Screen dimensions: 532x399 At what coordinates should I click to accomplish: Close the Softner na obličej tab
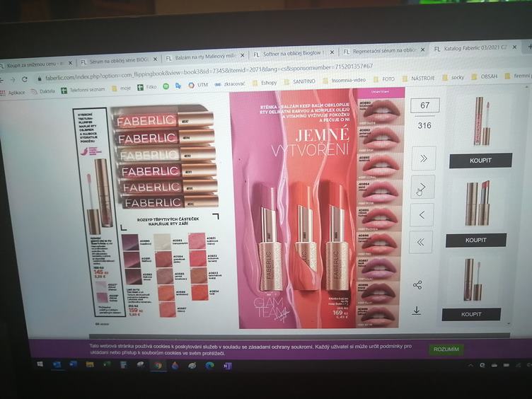coord(332,52)
